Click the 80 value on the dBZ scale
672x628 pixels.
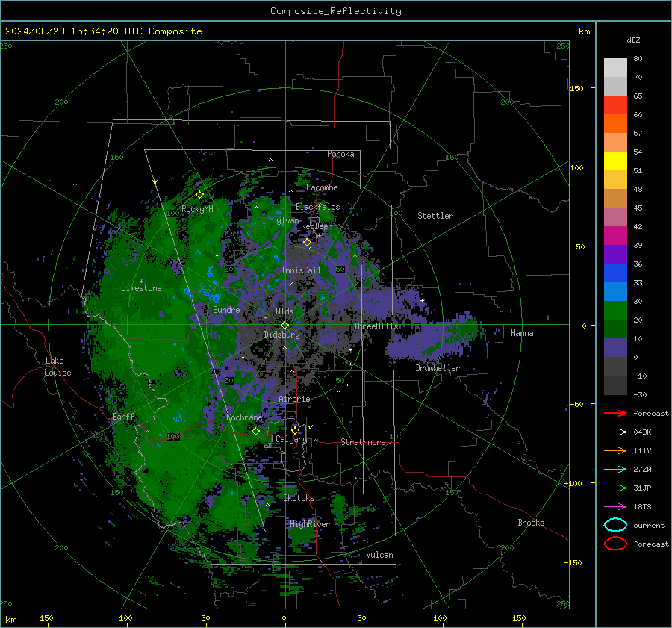click(638, 59)
